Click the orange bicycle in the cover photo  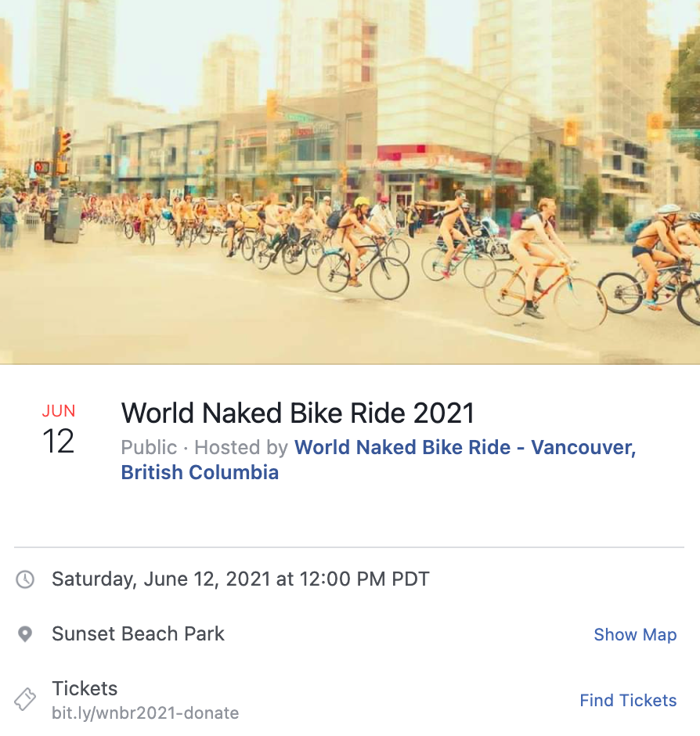coord(540,290)
